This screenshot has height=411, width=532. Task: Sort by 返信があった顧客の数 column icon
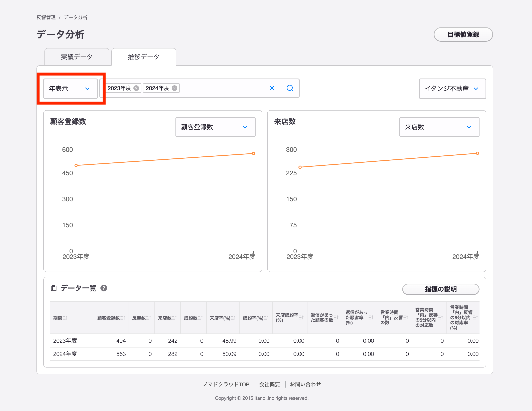point(336,317)
